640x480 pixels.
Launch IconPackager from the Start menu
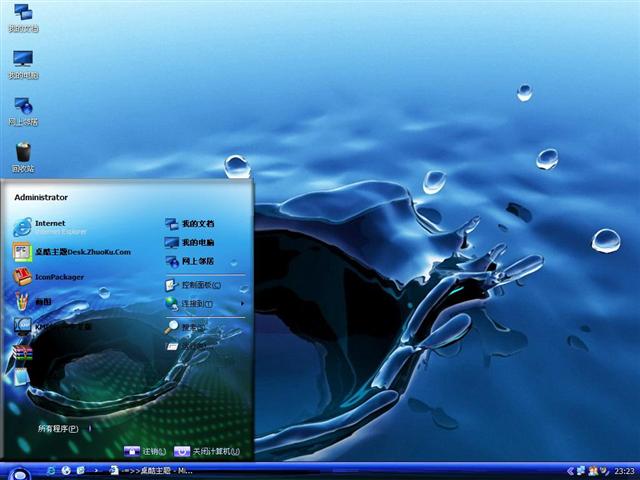(58, 277)
